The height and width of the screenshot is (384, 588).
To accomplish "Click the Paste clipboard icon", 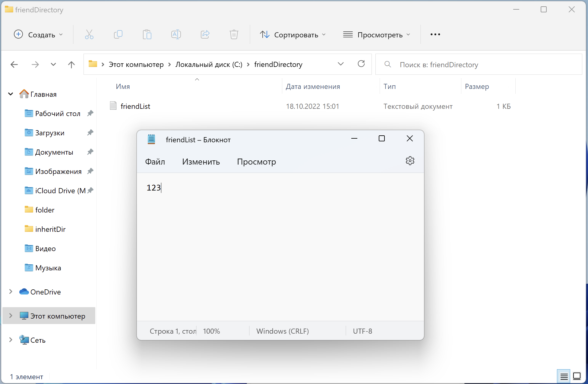I will pos(147,35).
